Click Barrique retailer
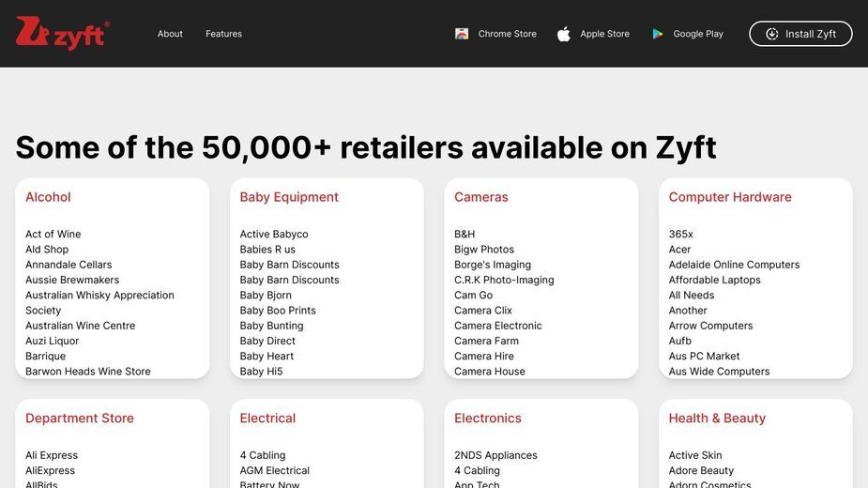 (45, 357)
